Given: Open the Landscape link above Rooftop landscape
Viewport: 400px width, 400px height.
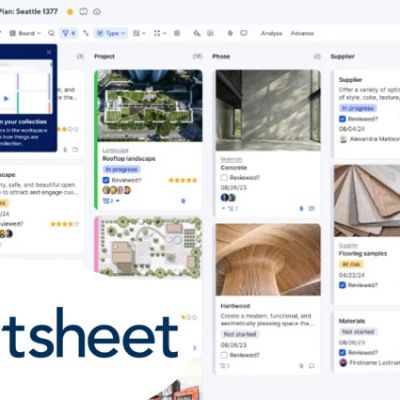Looking at the screenshot, I should (x=115, y=151).
